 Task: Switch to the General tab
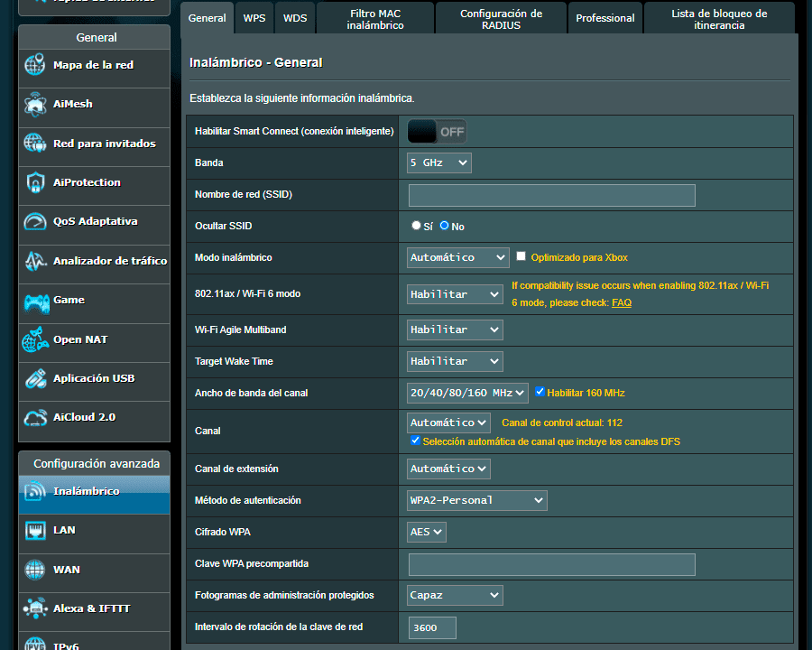coord(208,18)
